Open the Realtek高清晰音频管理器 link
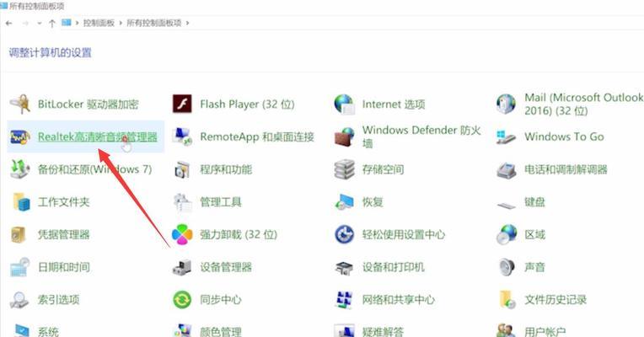Viewport: 644px width, 337px height. tap(97, 136)
